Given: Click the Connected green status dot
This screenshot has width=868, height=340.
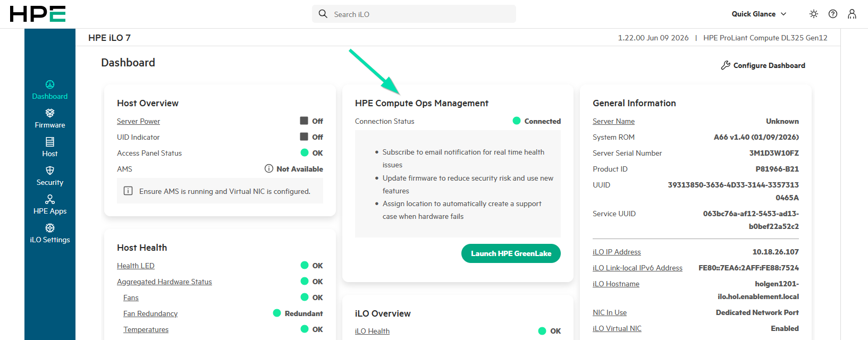Looking at the screenshot, I should tap(517, 121).
